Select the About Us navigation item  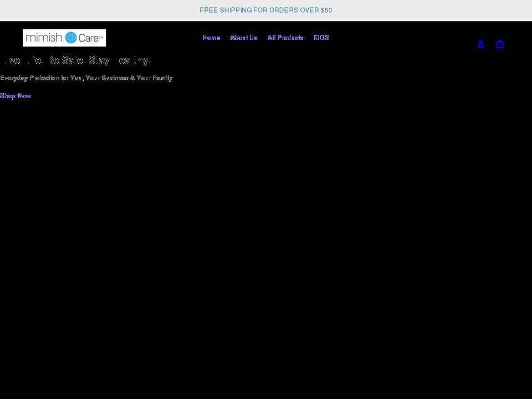click(244, 37)
